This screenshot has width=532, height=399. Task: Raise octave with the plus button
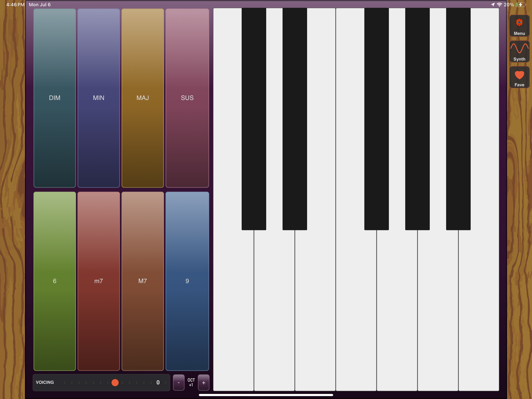[204, 383]
